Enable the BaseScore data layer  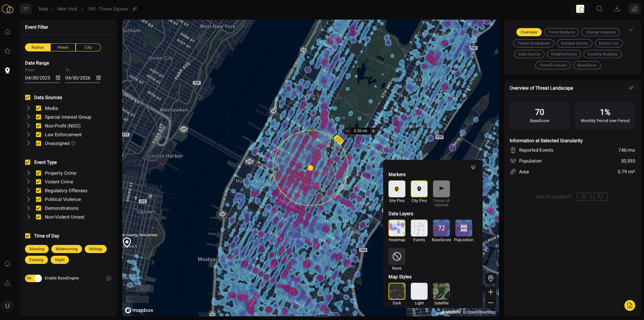pos(441,228)
